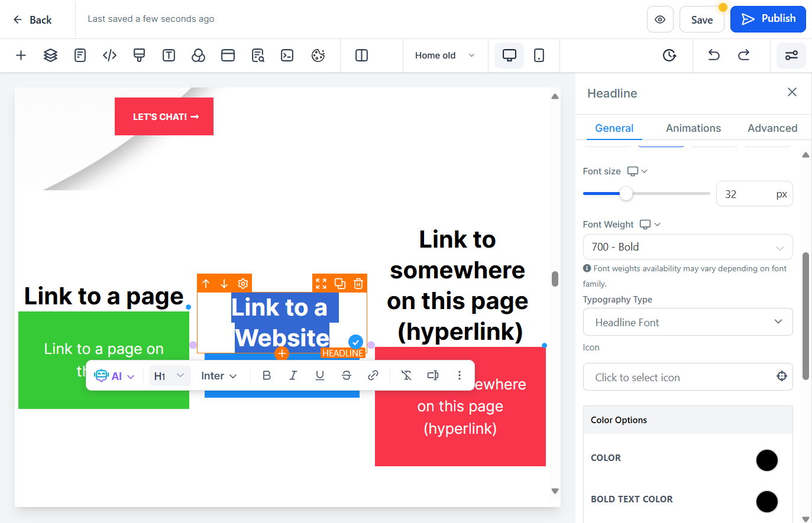
Task: Toggle strikethrough formatting in text toolbar
Action: click(347, 375)
